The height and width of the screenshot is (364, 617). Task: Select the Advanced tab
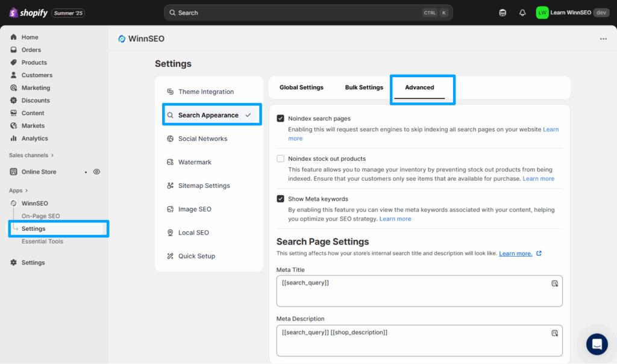pyautogui.click(x=419, y=87)
